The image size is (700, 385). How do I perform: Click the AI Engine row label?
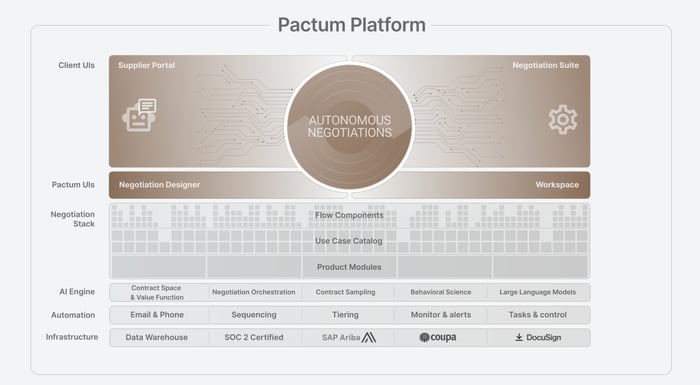[77, 292]
